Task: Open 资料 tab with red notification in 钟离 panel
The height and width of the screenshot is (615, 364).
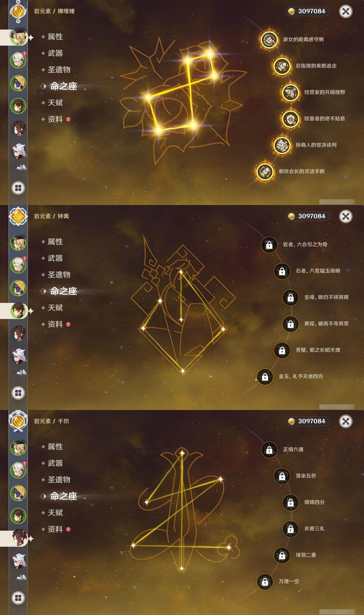Action: (x=55, y=324)
